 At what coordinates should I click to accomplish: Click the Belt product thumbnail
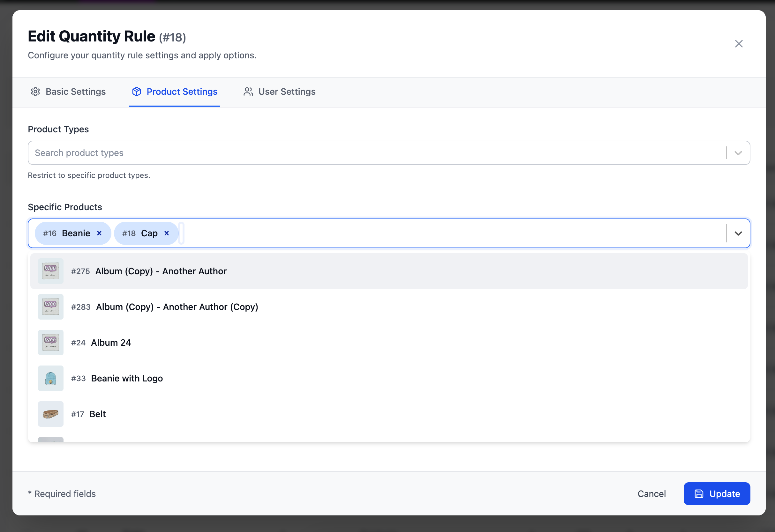tap(51, 414)
